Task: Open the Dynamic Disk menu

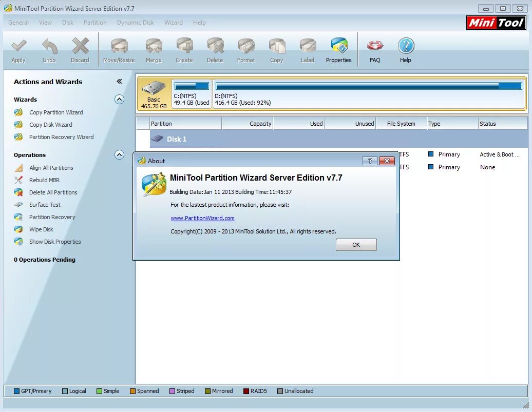Action: [136, 23]
